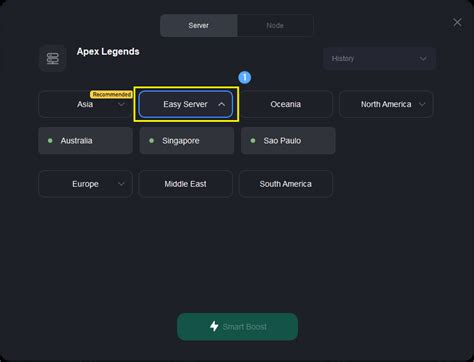Expand the North America chevron
Image resolution: width=474 pixels, height=362 pixels.
[422, 104]
